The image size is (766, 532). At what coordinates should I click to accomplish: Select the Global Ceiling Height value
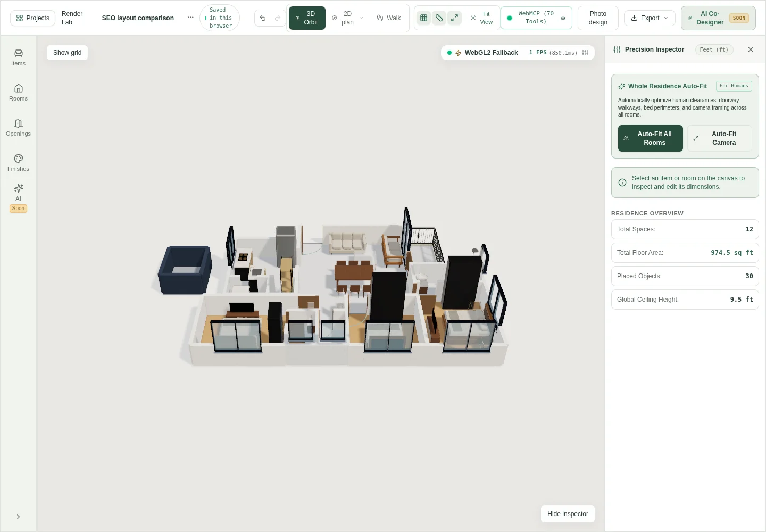tap(742, 300)
